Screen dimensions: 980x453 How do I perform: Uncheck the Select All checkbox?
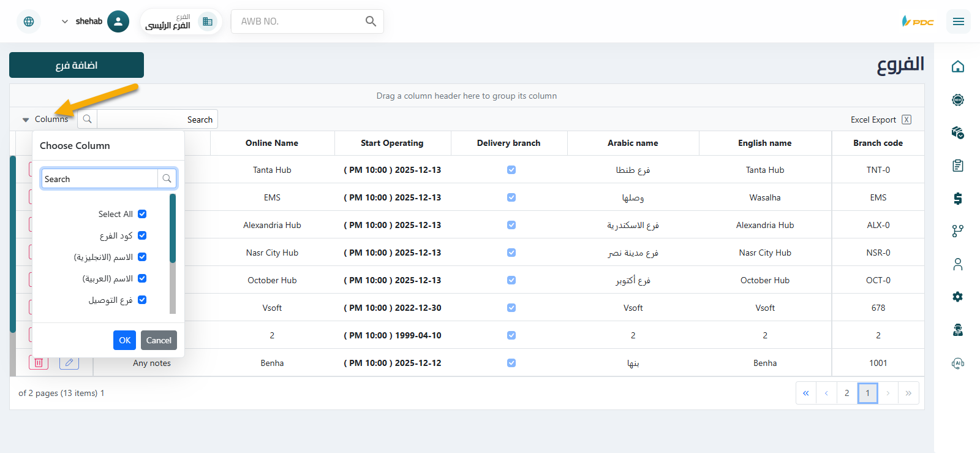[142, 214]
